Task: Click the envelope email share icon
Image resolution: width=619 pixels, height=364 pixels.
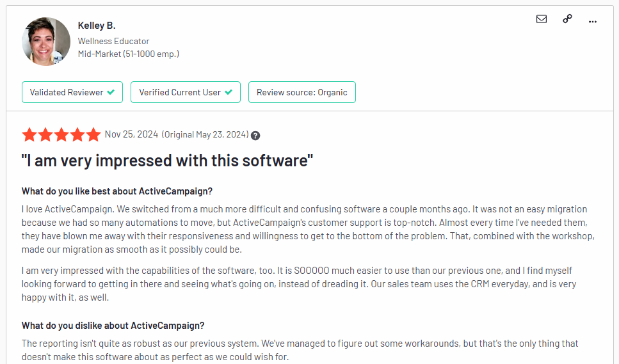Action: [542, 19]
